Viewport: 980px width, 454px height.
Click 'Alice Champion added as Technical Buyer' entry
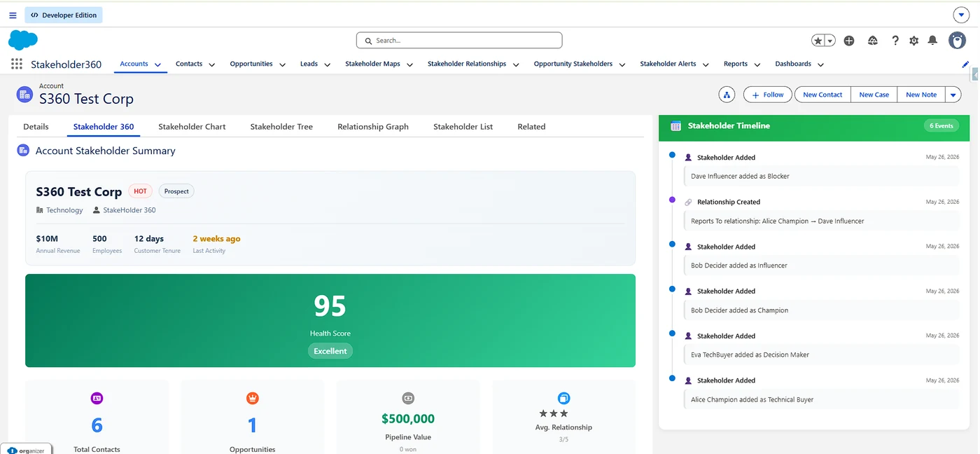(822, 399)
